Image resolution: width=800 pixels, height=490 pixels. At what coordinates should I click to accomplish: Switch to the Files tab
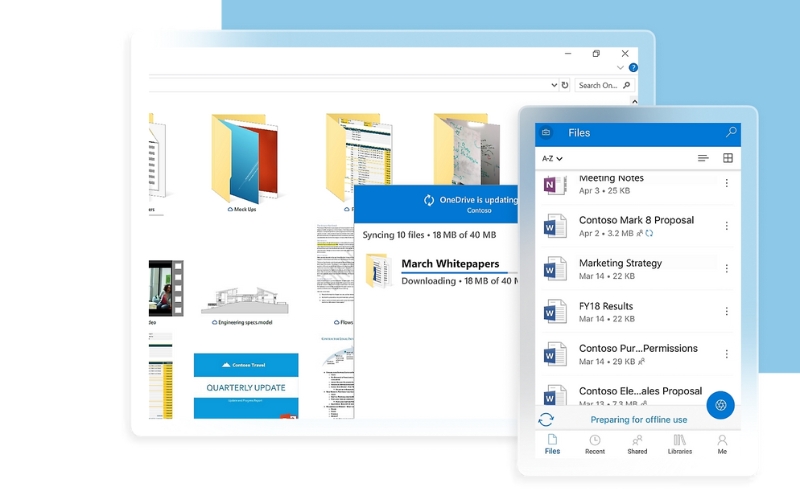pyautogui.click(x=552, y=444)
